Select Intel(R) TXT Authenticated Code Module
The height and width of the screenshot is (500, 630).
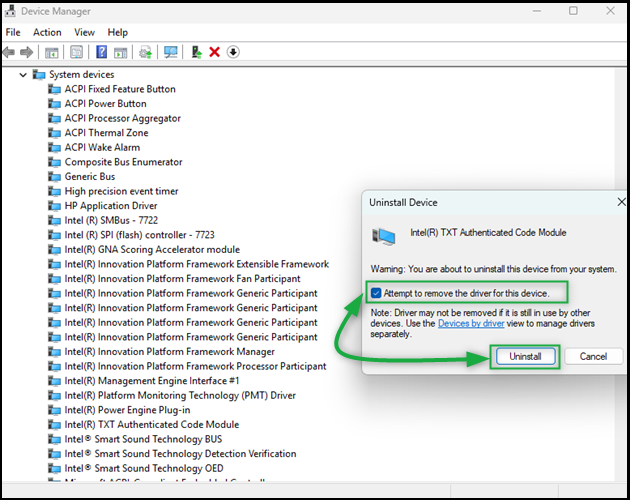tap(152, 425)
